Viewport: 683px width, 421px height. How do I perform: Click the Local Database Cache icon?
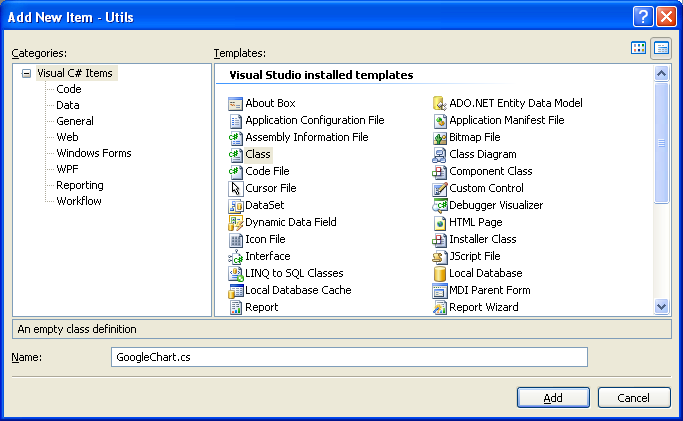point(235,290)
